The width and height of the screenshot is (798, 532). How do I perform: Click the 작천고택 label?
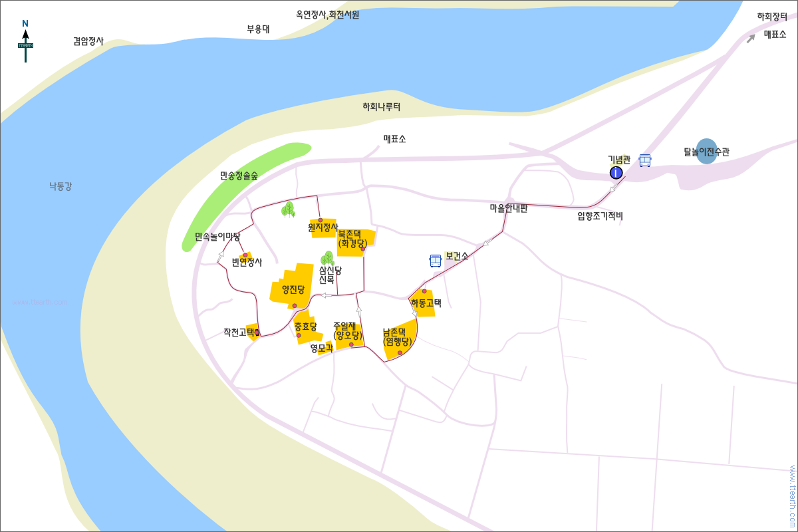pyautogui.click(x=239, y=332)
